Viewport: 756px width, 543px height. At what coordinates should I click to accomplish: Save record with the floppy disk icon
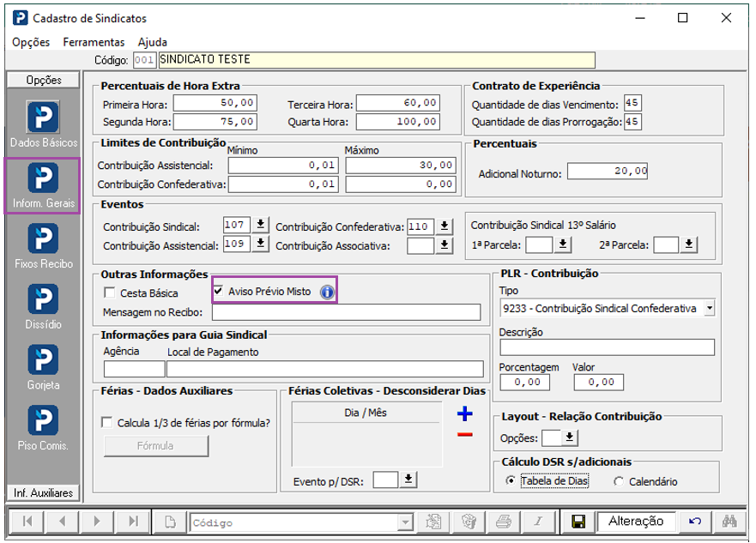(x=578, y=521)
